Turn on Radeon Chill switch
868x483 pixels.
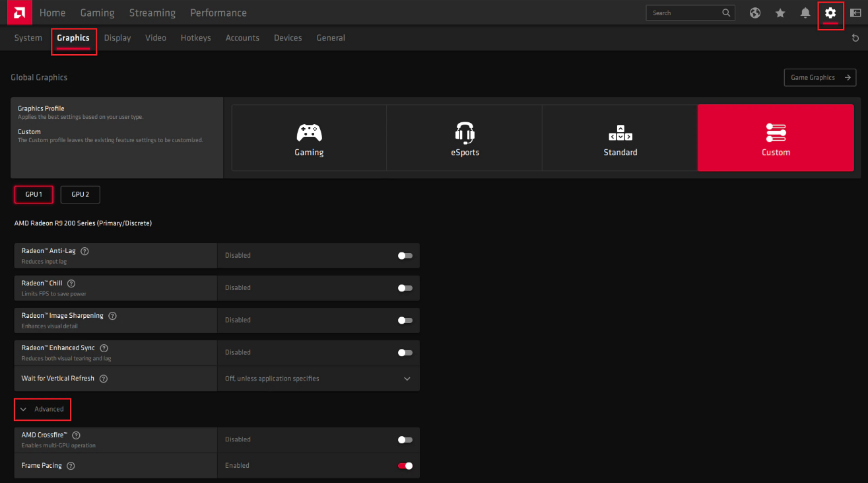pos(405,288)
